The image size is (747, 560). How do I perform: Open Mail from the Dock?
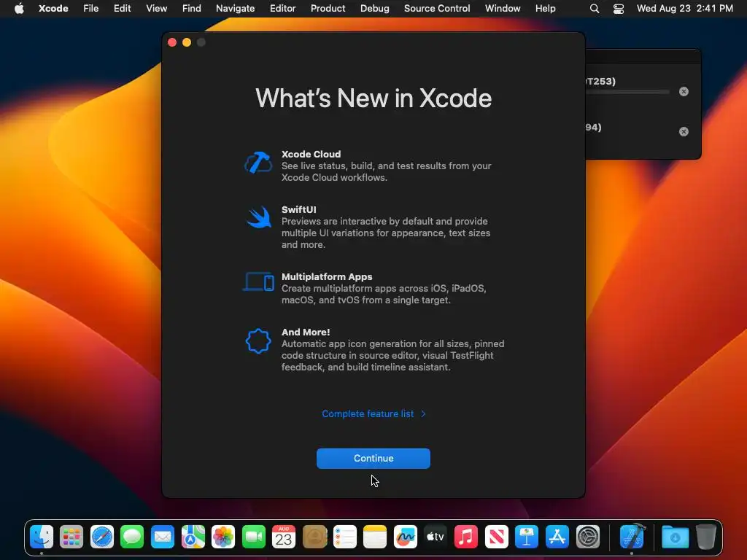click(163, 537)
